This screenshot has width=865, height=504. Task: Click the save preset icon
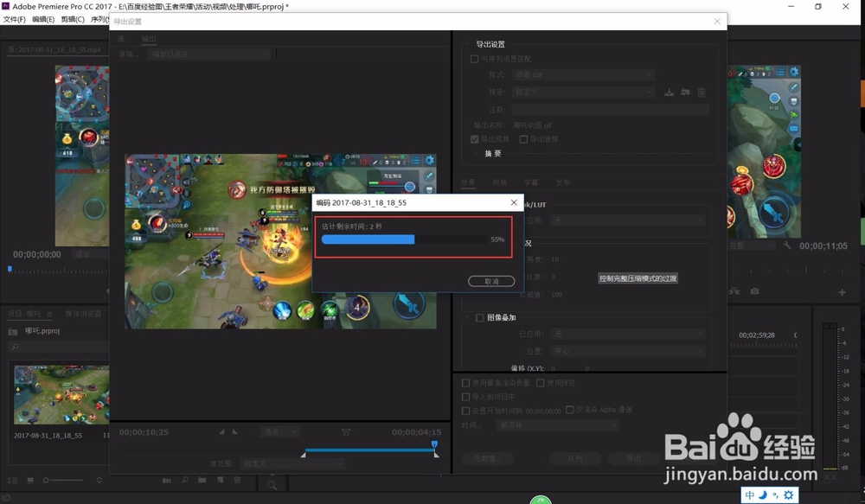[669, 93]
